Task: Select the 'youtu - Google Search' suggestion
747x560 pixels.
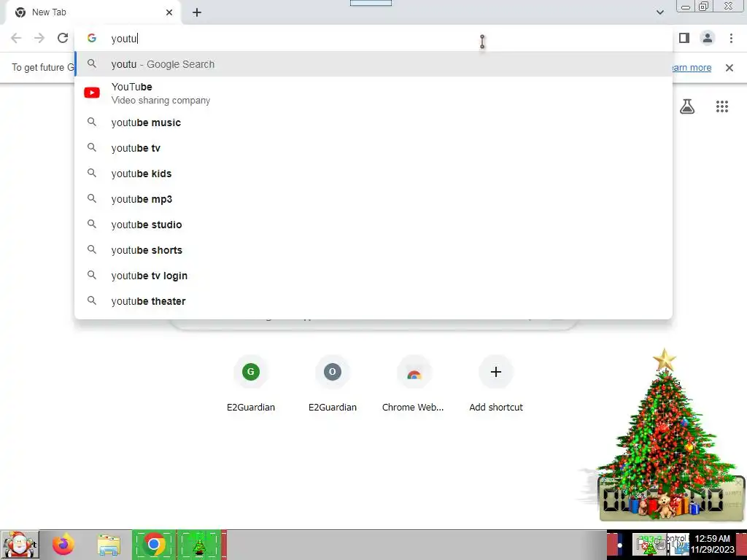Action: click(x=373, y=64)
